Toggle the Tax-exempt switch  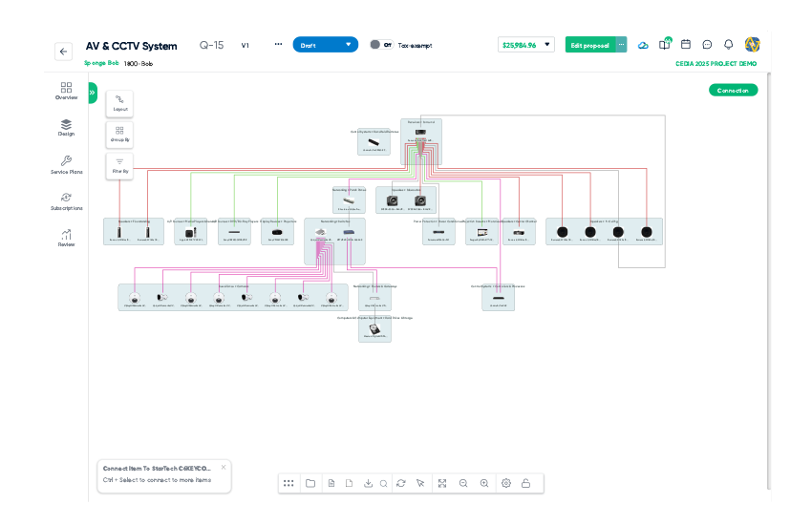tap(380, 45)
